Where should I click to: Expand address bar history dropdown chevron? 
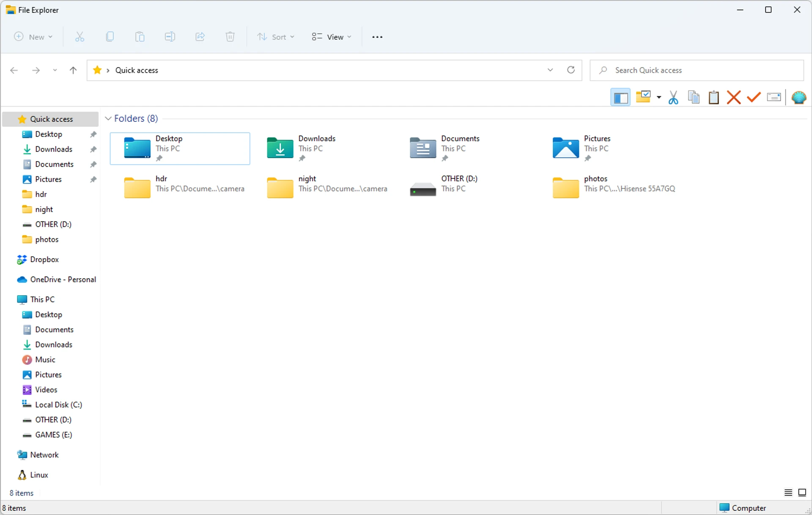(550, 70)
